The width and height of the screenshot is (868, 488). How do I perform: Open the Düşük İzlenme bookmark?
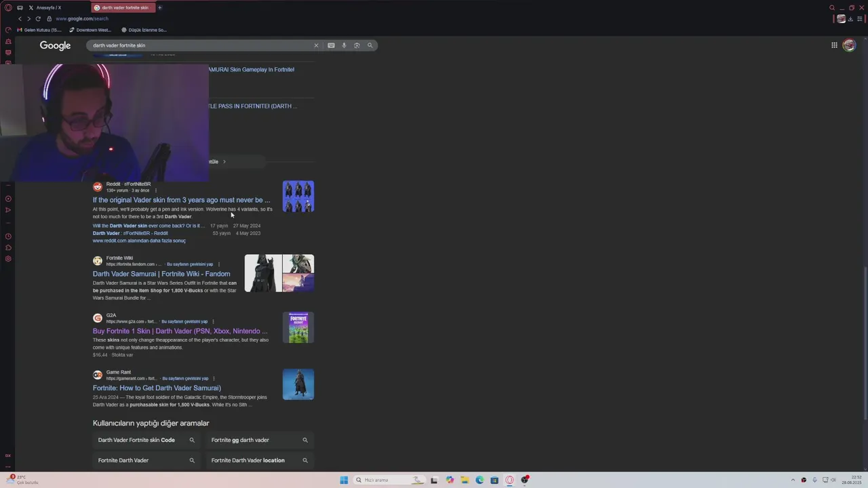tap(144, 30)
